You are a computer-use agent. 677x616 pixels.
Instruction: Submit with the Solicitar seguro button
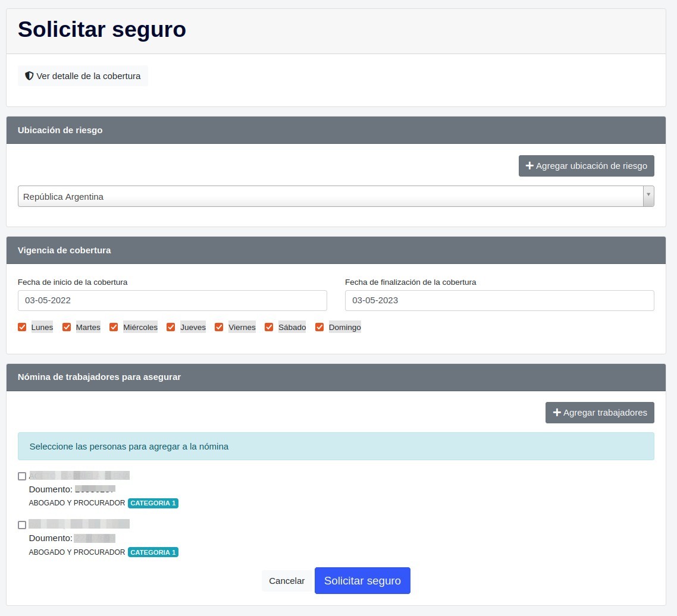tap(362, 580)
